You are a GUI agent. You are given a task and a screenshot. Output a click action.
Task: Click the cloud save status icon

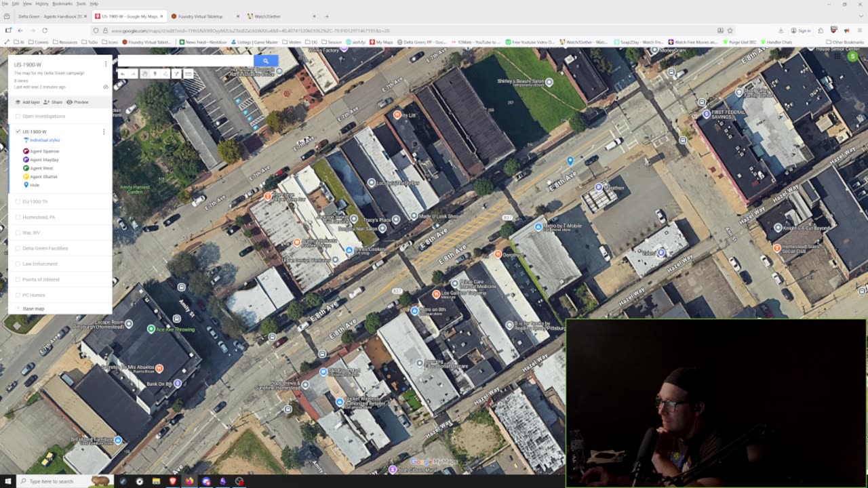(106, 87)
